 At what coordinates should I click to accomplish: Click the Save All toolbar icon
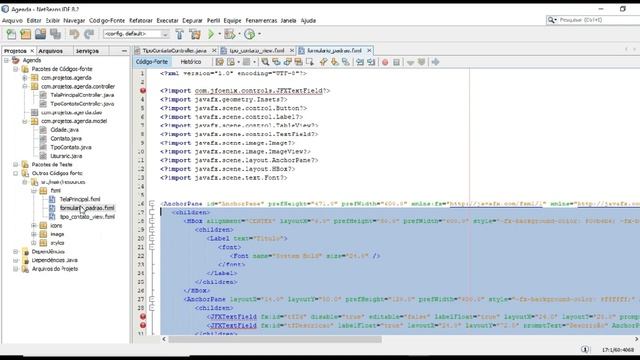click(55, 34)
